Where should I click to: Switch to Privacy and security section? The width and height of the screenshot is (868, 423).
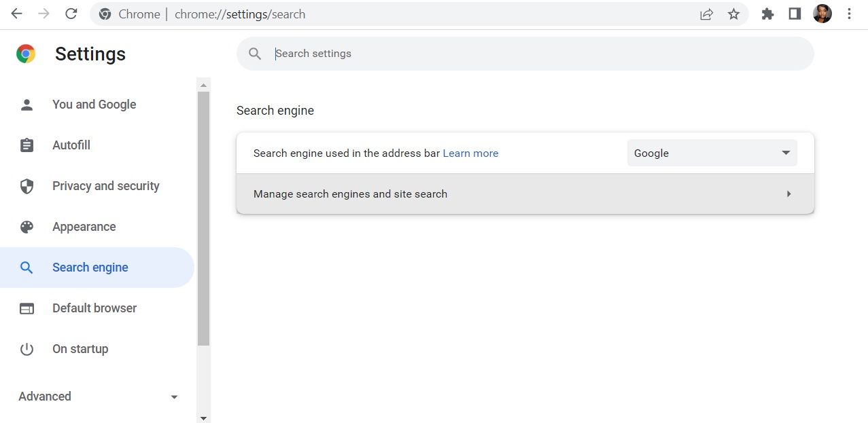coord(105,185)
